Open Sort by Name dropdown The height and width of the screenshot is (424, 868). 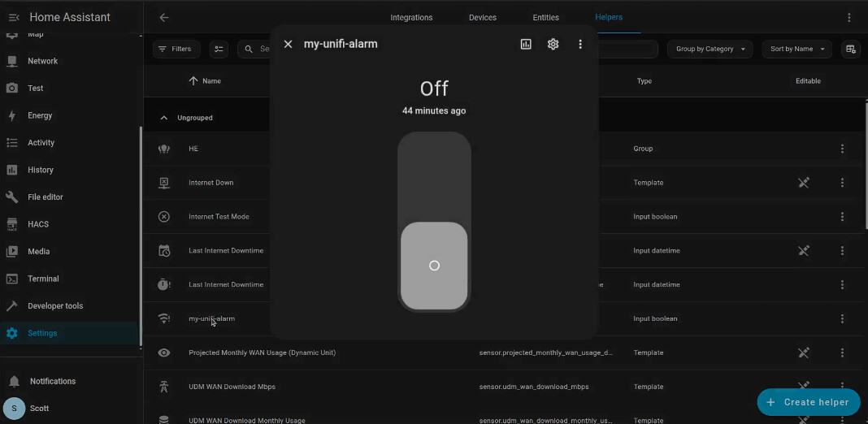point(796,50)
